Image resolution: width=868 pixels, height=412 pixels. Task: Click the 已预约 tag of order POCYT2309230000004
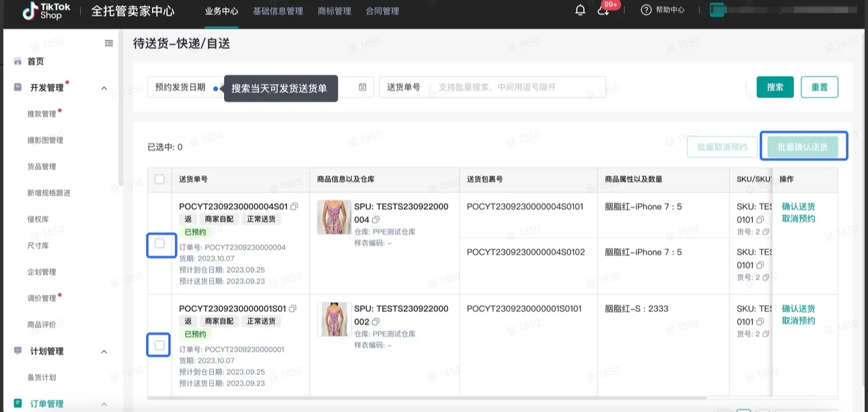click(x=195, y=232)
